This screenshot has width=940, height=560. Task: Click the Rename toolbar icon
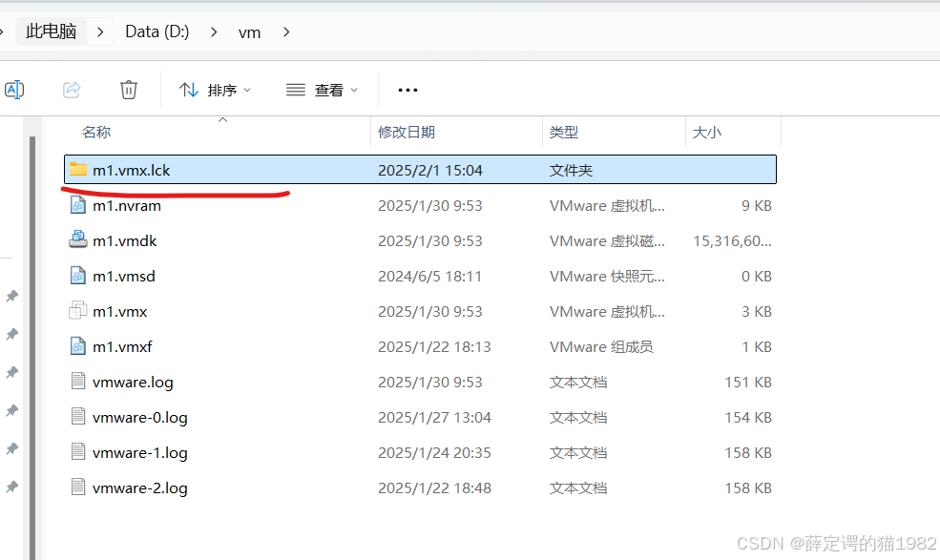(13, 90)
